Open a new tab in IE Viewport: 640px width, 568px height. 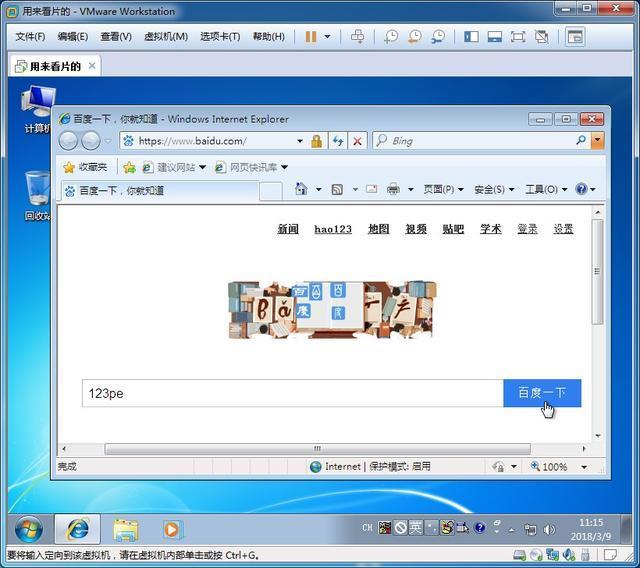(x=271, y=191)
